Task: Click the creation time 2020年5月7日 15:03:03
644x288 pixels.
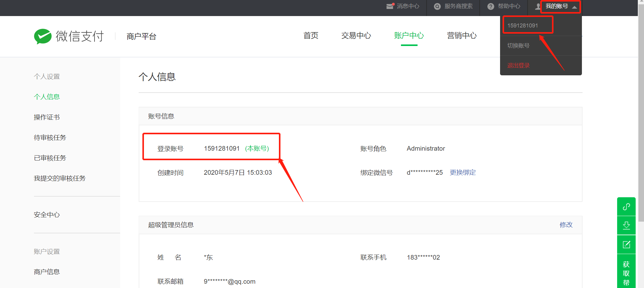Action: (x=238, y=173)
